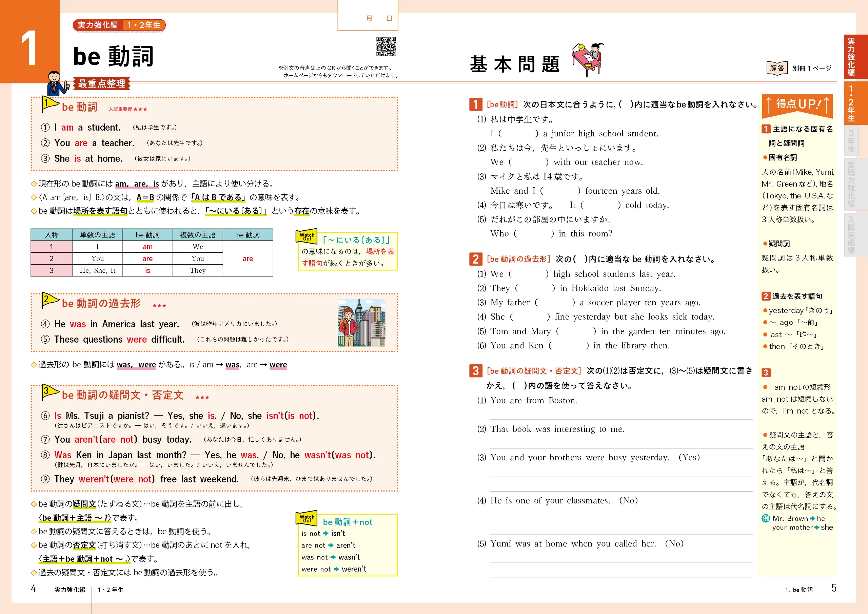
Task: Click 'yesterday「きのう」' in the sidebar
Action: click(798, 311)
